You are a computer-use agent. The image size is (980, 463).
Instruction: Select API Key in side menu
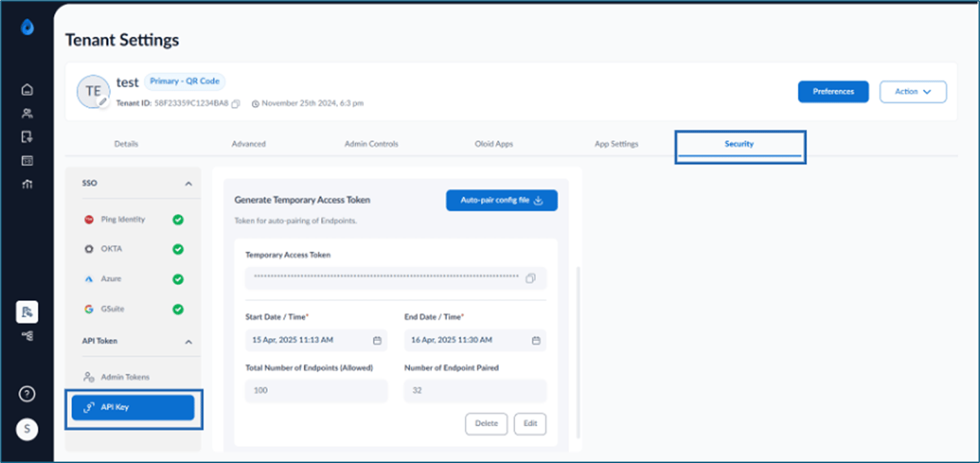pos(133,408)
